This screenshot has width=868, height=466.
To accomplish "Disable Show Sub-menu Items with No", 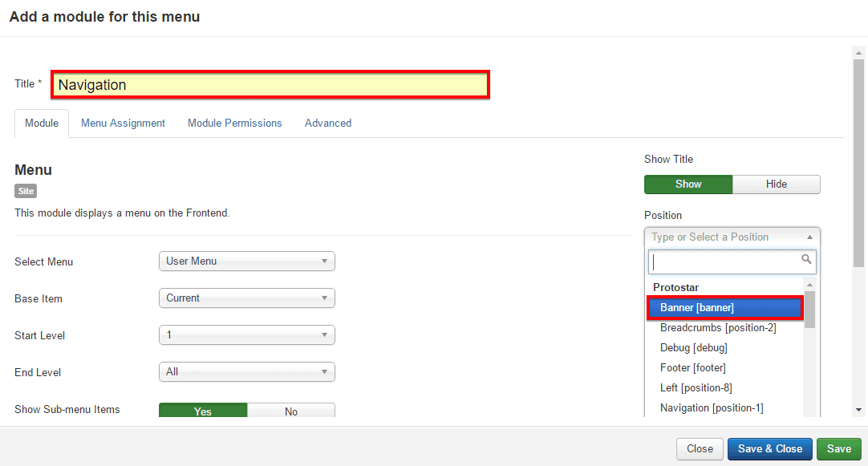I will (x=290, y=411).
